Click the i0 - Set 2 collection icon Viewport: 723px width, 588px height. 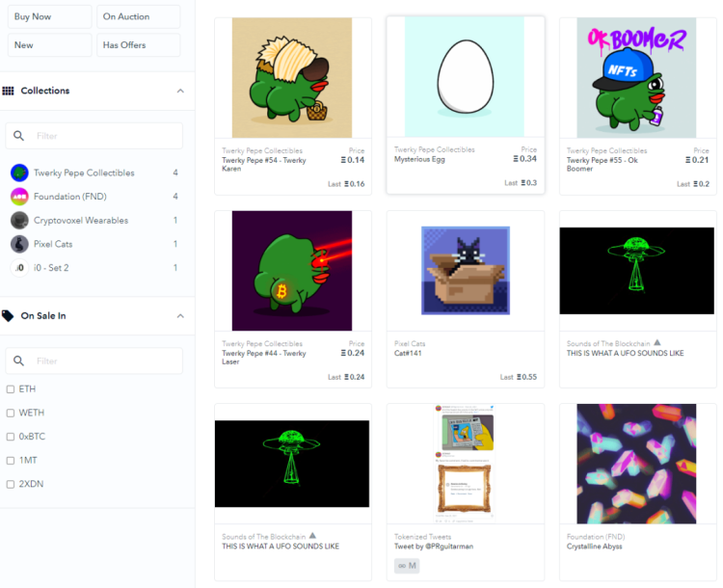click(19, 268)
